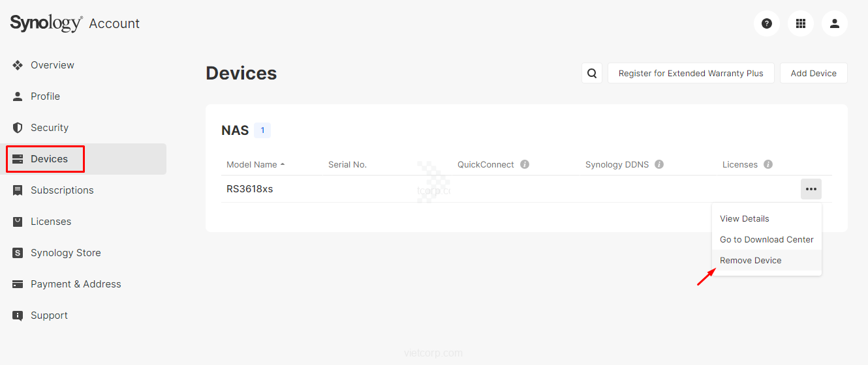Navigate to Payment & Address
Screen dimensions: 868x365
click(76, 284)
